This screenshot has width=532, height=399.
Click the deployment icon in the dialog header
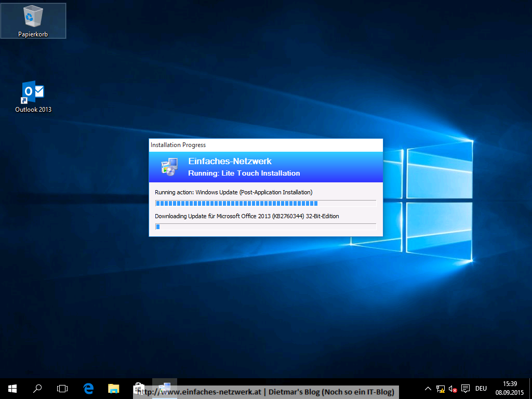point(169,167)
